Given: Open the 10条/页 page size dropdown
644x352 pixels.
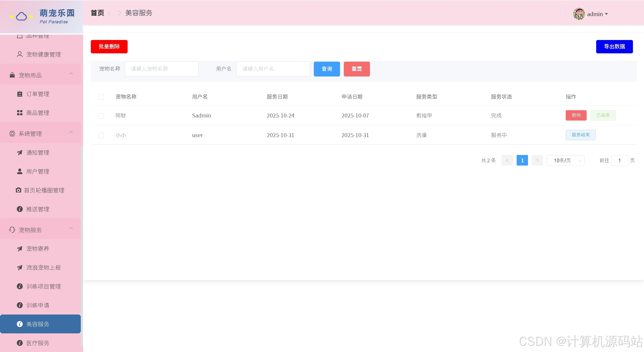Looking at the screenshot, I should 565,161.
